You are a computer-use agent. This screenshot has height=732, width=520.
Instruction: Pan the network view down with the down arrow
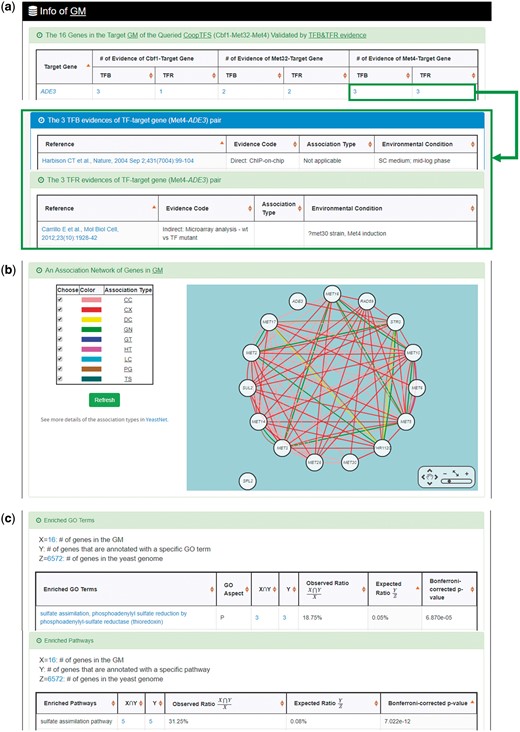pyautogui.click(x=429, y=483)
